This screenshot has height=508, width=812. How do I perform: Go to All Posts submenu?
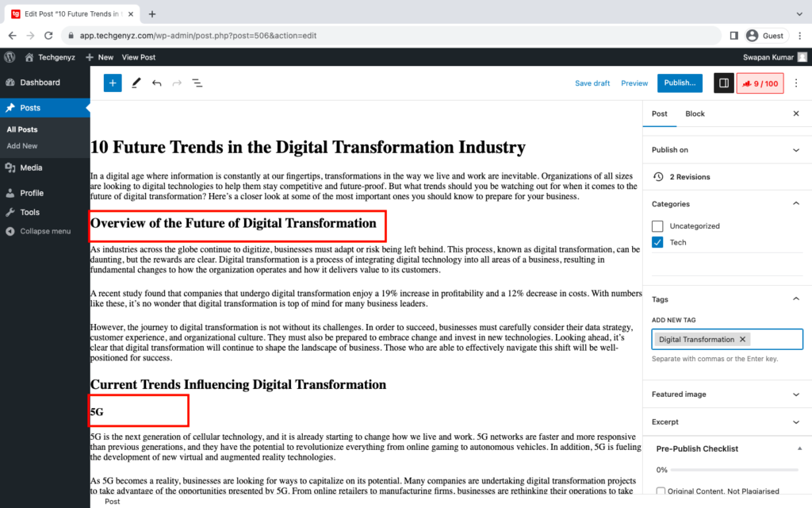pos(22,129)
